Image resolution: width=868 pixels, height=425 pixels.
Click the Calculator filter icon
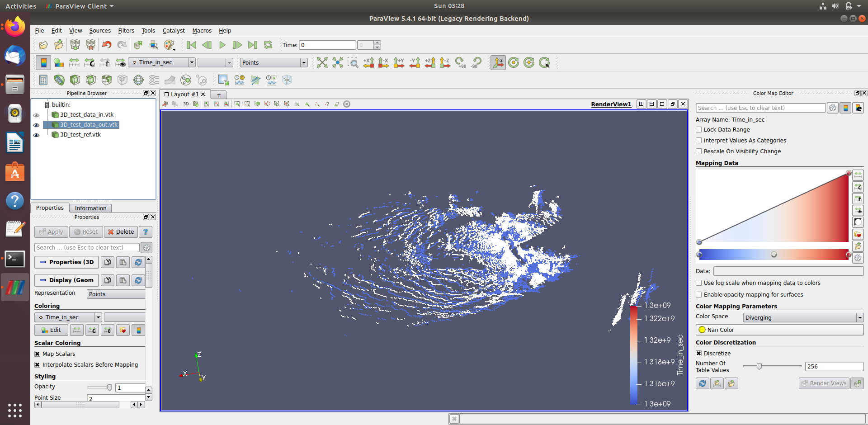coord(43,80)
